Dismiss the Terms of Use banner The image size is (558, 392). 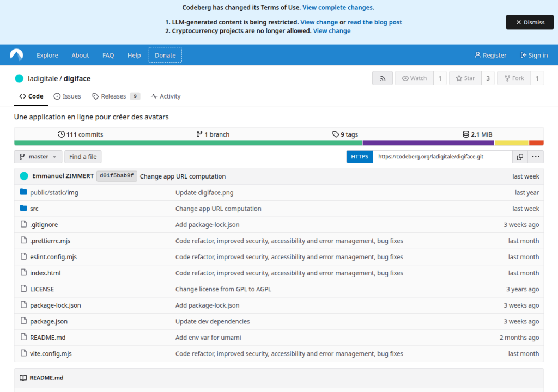coord(530,22)
